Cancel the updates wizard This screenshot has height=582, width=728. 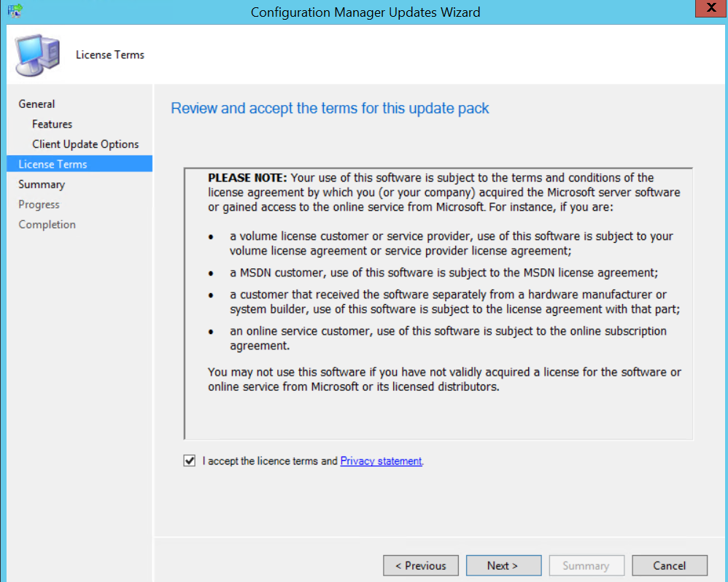tap(669, 565)
